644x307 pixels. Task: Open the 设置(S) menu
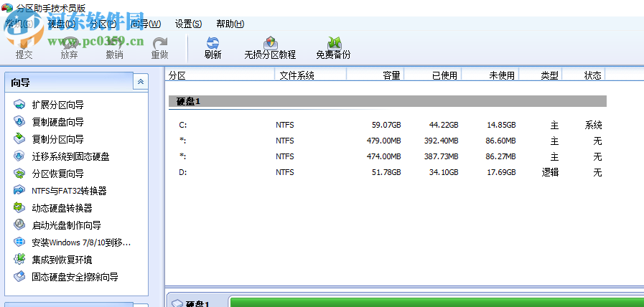coord(188,24)
